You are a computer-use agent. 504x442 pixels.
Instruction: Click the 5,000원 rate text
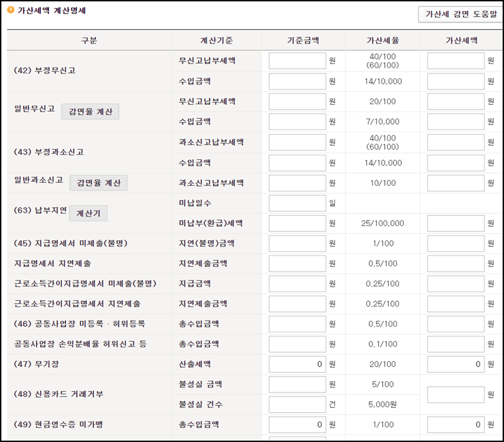[x=383, y=405]
